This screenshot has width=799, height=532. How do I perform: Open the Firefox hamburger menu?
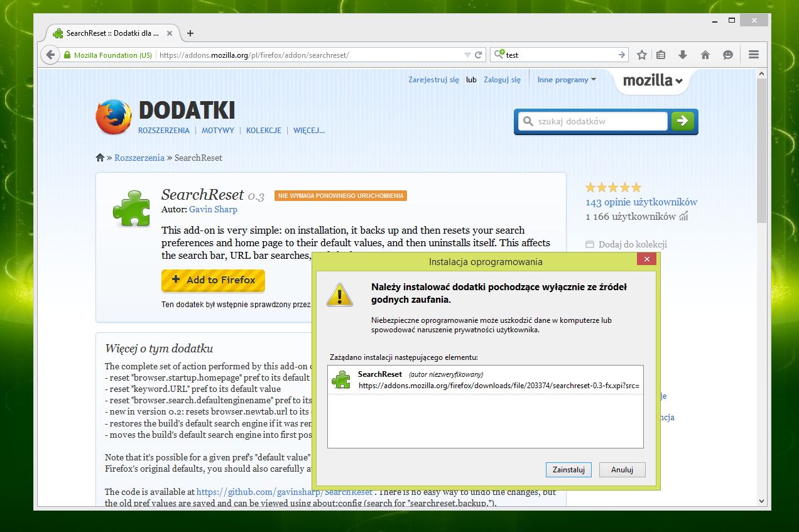point(754,55)
